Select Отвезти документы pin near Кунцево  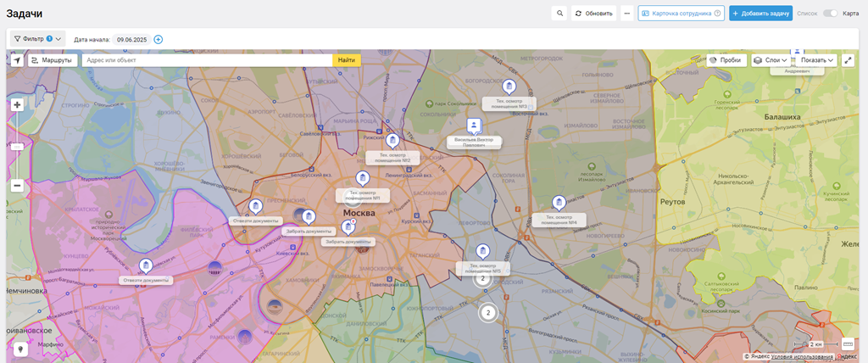[x=146, y=267]
